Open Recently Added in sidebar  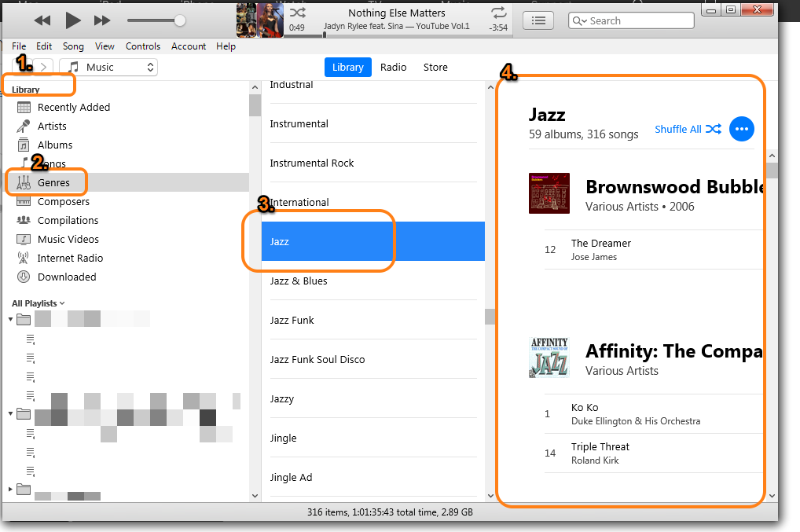(73, 107)
